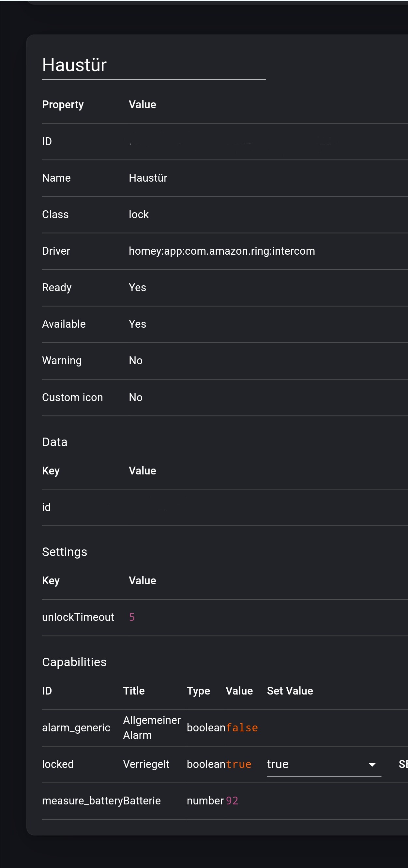Screen dimensions: 408x868
Task: Click the Data section heading
Action: tap(54, 442)
